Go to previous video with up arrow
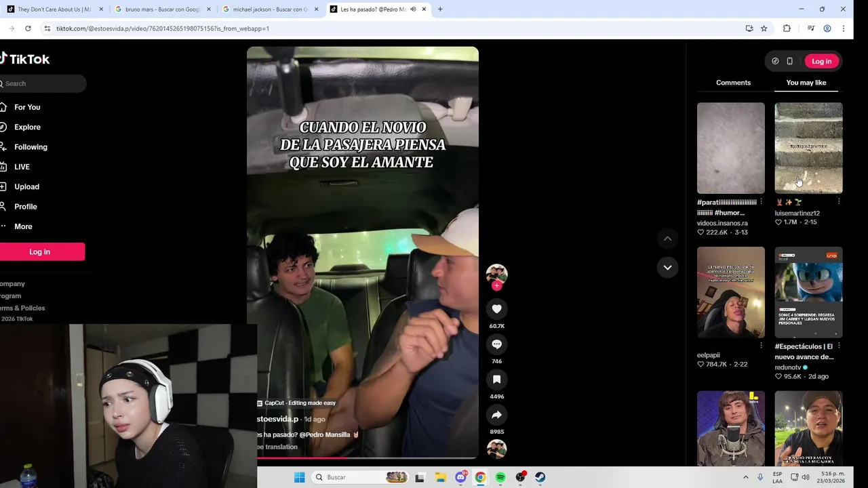 667,238
